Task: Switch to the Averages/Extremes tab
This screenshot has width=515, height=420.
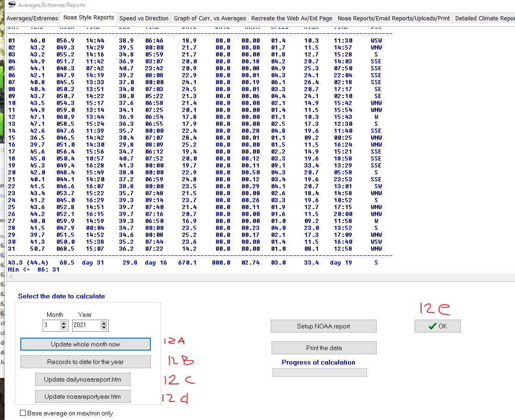Action: coord(32,19)
